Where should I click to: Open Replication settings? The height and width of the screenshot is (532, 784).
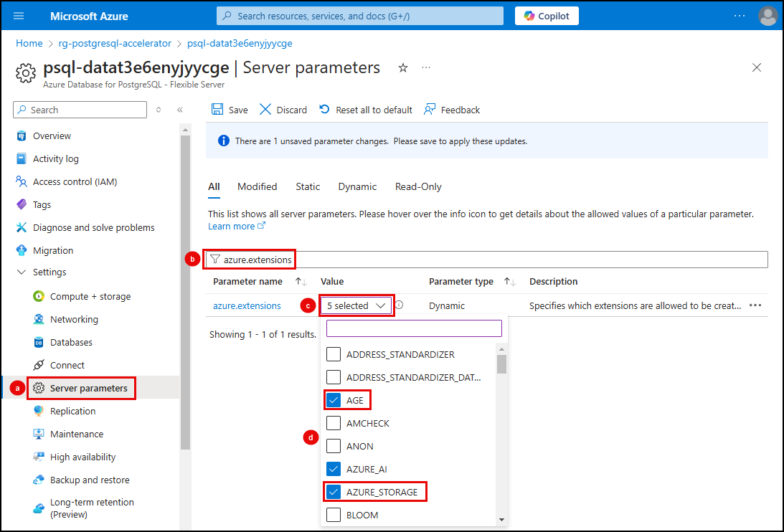tap(72, 411)
